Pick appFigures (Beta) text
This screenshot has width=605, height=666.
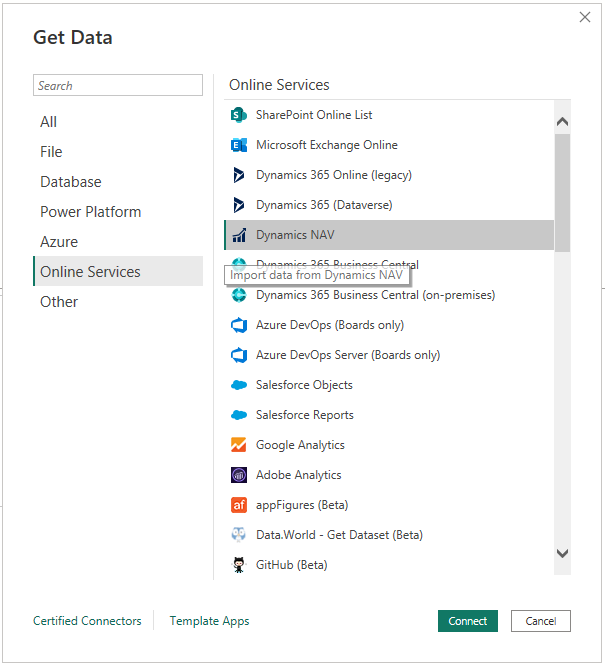(302, 505)
